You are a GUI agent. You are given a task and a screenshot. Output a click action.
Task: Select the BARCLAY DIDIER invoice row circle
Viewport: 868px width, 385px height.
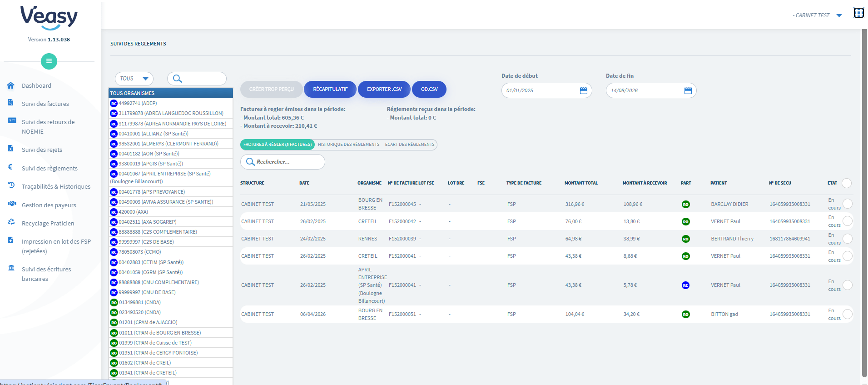click(847, 204)
